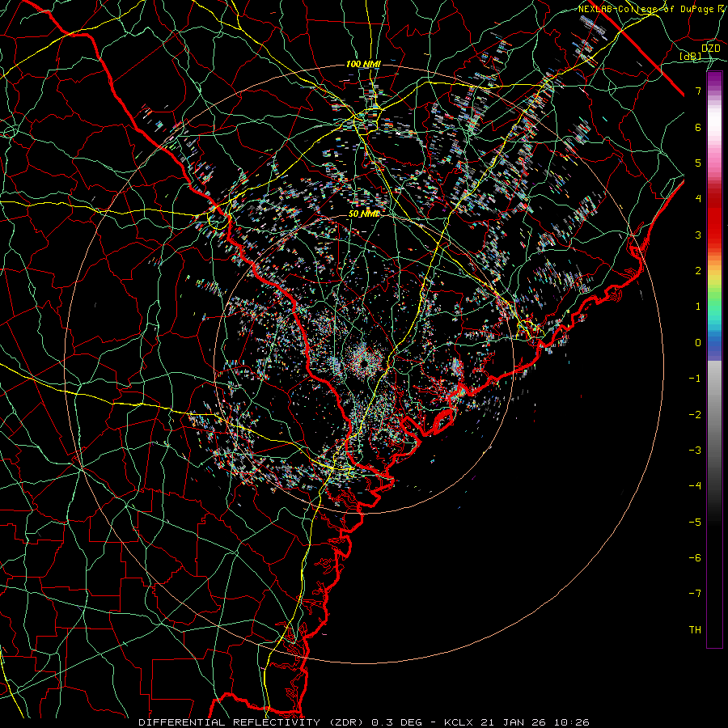Click the 5 value on color scale
This screenshot has width=728, height=728.
pos(698,163)
